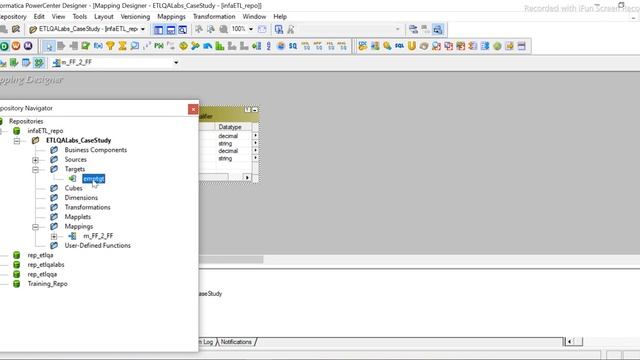Click the magnifier-key icon in right toolbar
Screen dimensions: 640x360
point(387,46)
